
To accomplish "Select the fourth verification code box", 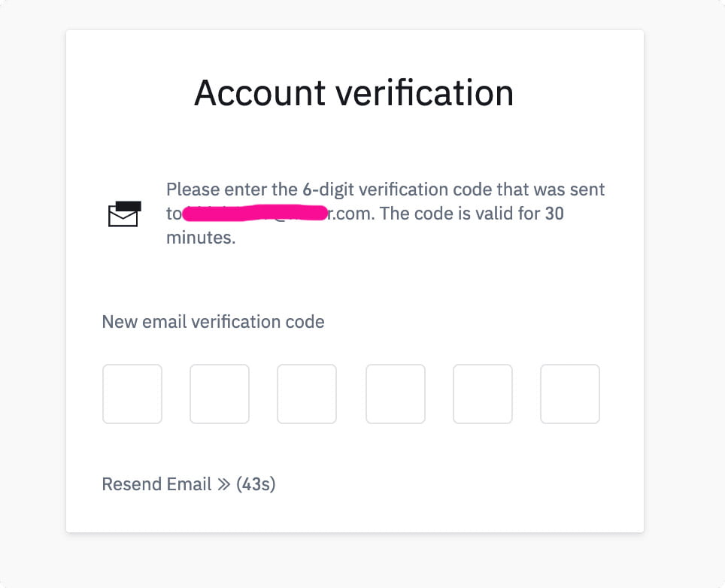I will click(396, 393).
